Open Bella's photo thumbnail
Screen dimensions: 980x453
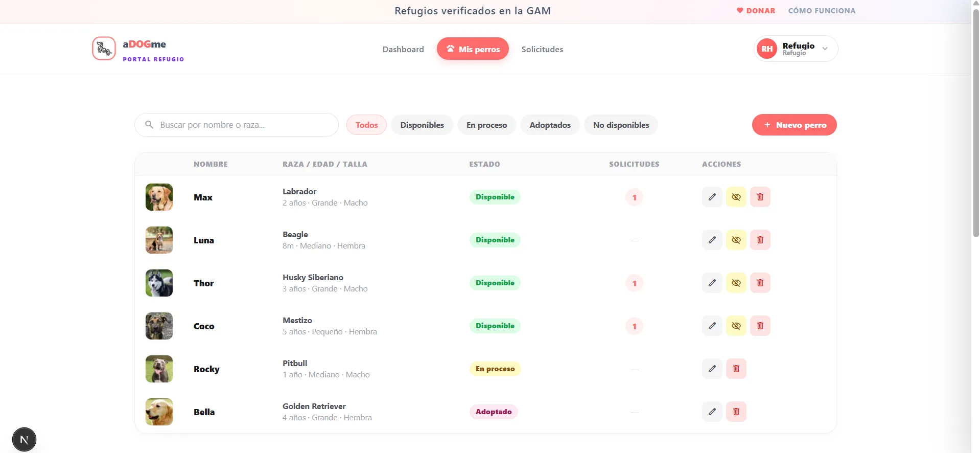click(x=159, y=412)
